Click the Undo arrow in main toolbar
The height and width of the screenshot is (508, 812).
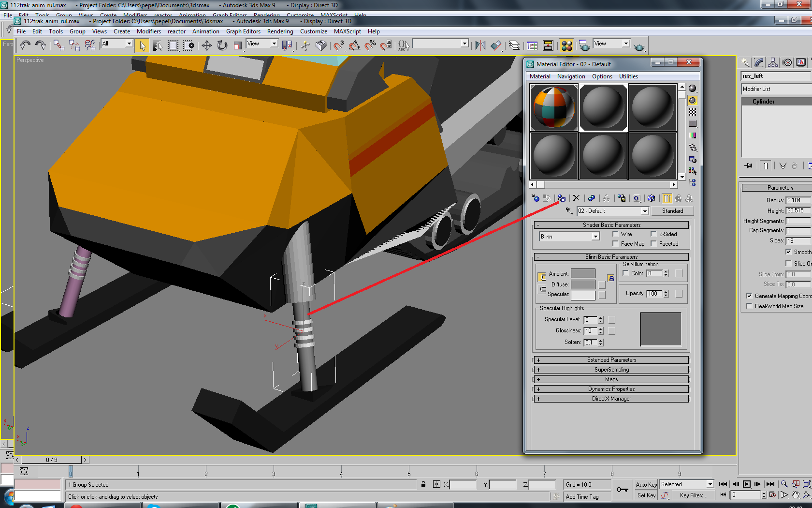(25, 45)
